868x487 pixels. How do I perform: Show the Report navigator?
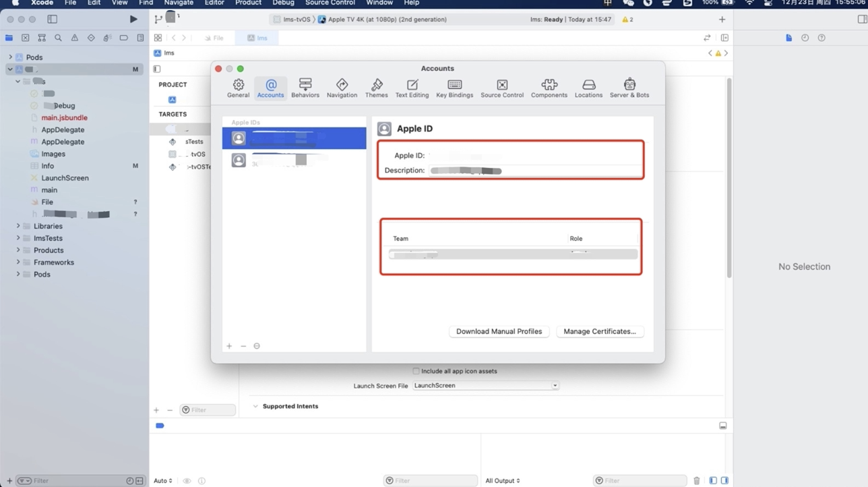tap(140, 38)
